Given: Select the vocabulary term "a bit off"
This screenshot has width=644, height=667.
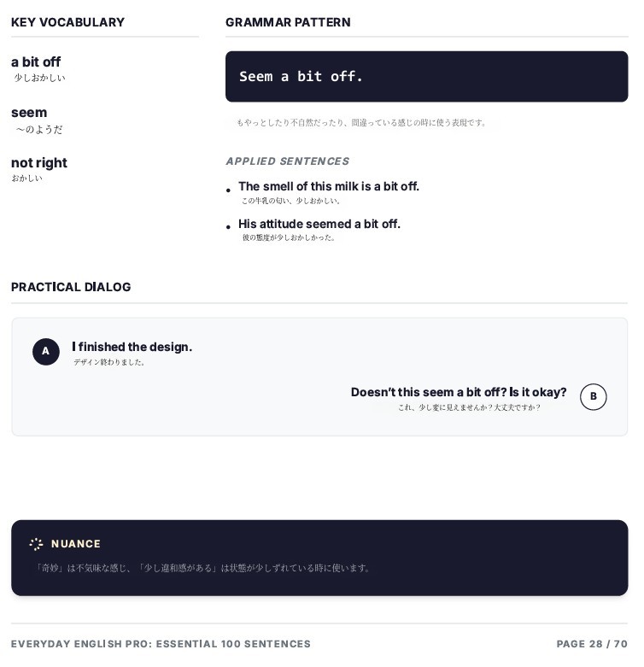Looking at the screenshot, I should click(x=36, y=62).
